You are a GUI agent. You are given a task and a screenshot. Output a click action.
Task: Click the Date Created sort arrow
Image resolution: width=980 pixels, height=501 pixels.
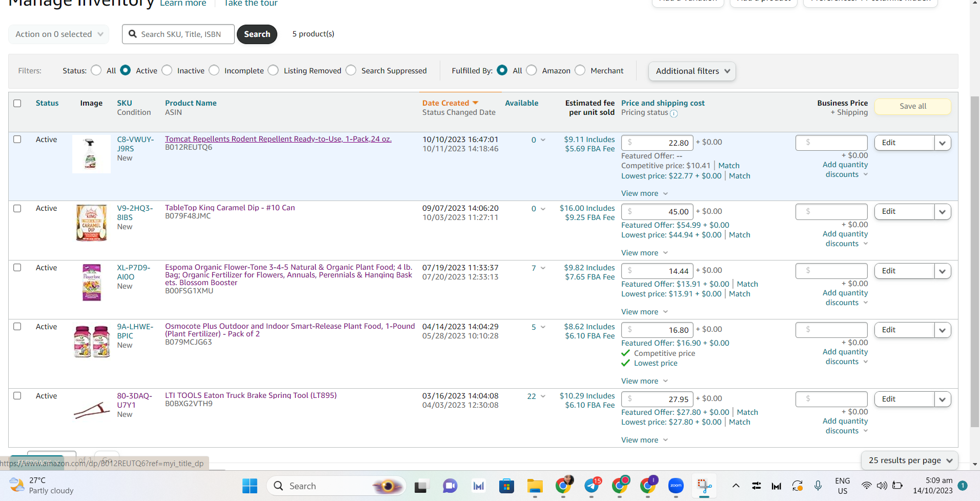[x=475, y=103]
